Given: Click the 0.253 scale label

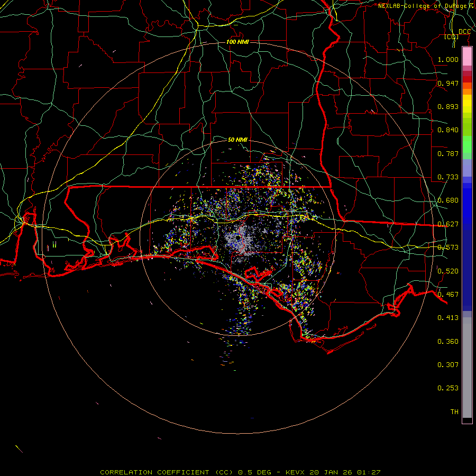Looking at the screenshot, I should coord(448,388).
